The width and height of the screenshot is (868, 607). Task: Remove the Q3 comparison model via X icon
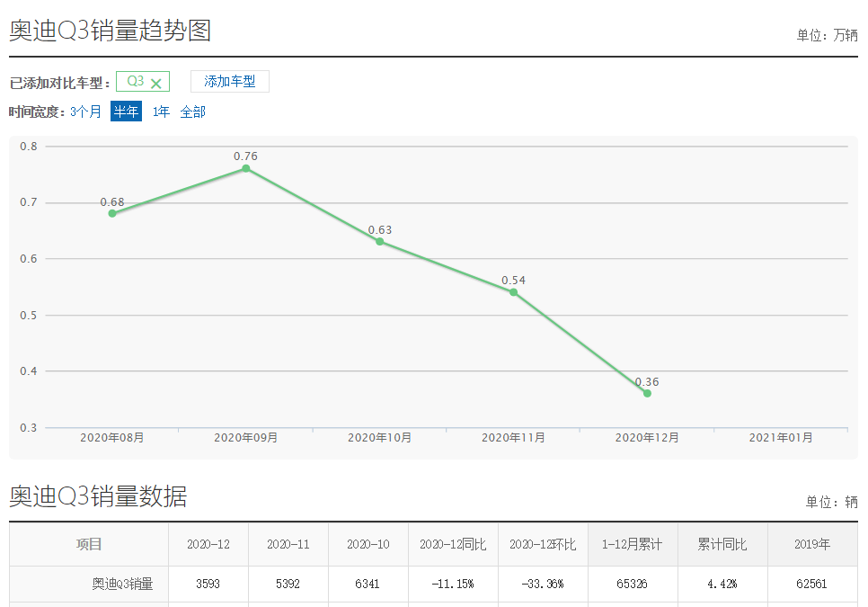pos(156,84)
